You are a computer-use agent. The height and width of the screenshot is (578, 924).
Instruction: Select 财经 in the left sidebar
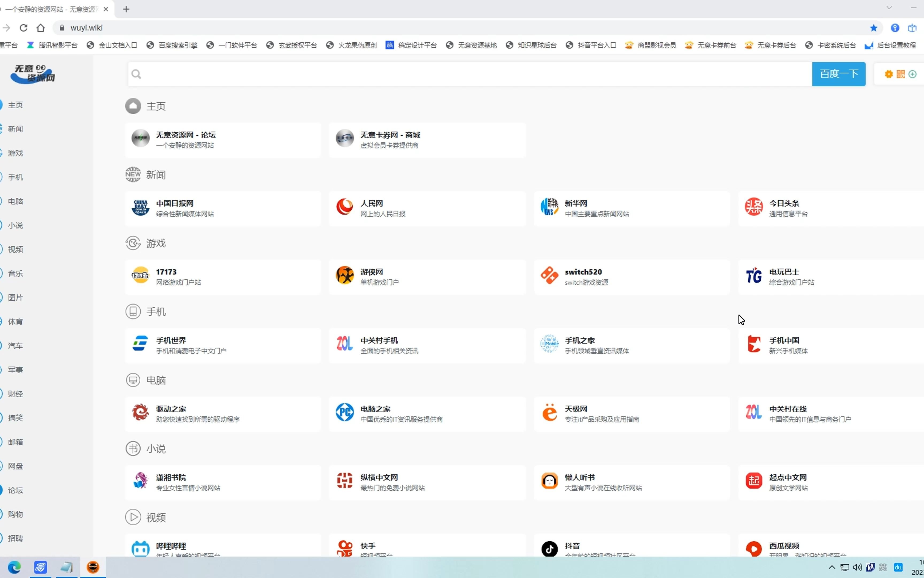[15, 394]
